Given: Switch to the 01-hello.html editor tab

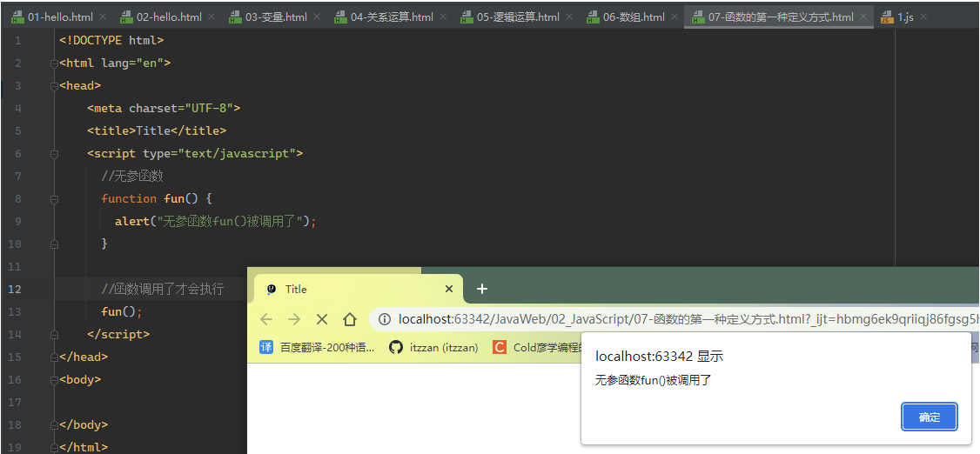Looking at the screenshot, I should [53, 17].
